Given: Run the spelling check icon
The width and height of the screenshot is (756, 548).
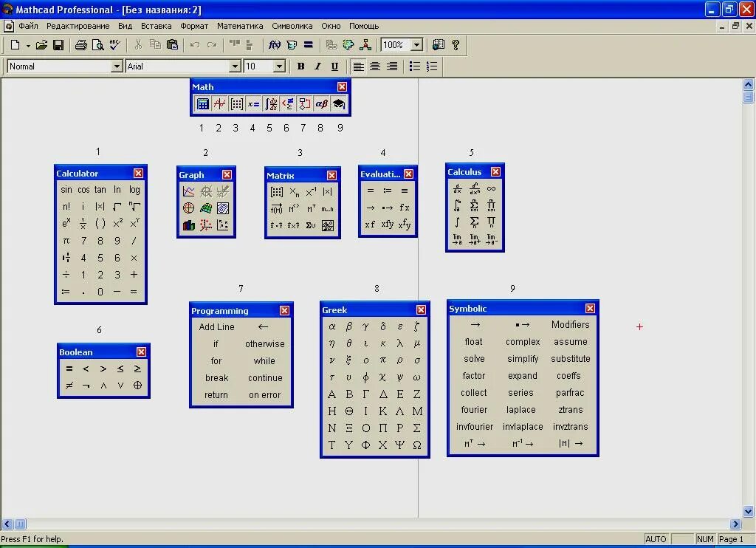Looking at the screenshot, I should (114, 45).
